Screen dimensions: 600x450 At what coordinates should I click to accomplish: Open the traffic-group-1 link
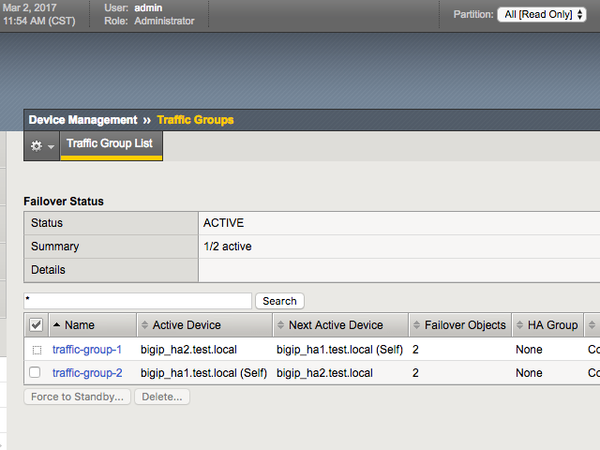pos(87,350)
